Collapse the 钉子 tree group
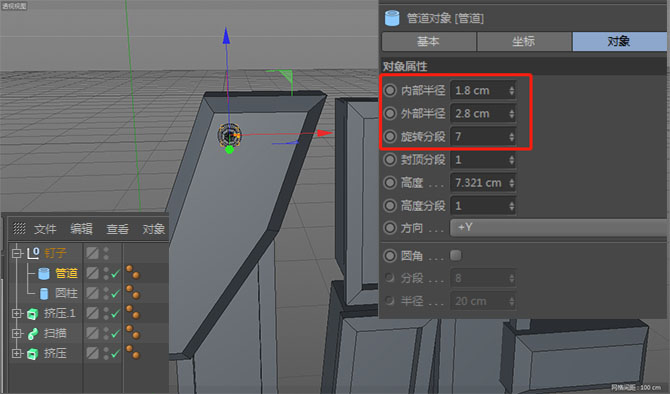Screen dimensions: 670x394 click(x=16, y=253)
